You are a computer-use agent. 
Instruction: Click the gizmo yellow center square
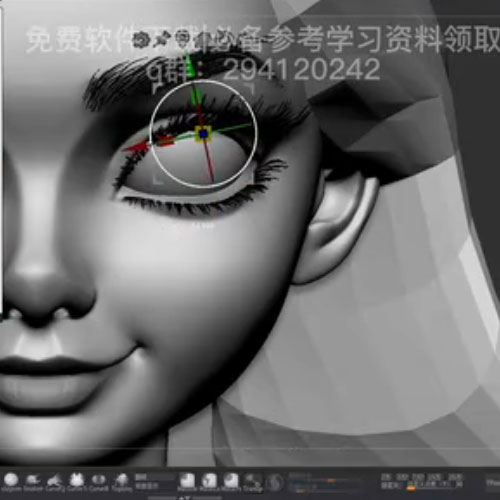click(x=203, y=134)
